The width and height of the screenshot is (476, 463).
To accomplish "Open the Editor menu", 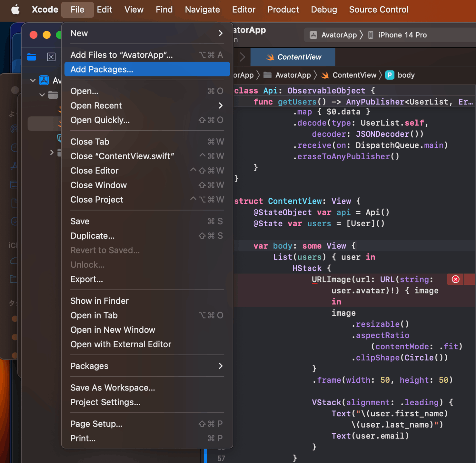I will [243, 10].
